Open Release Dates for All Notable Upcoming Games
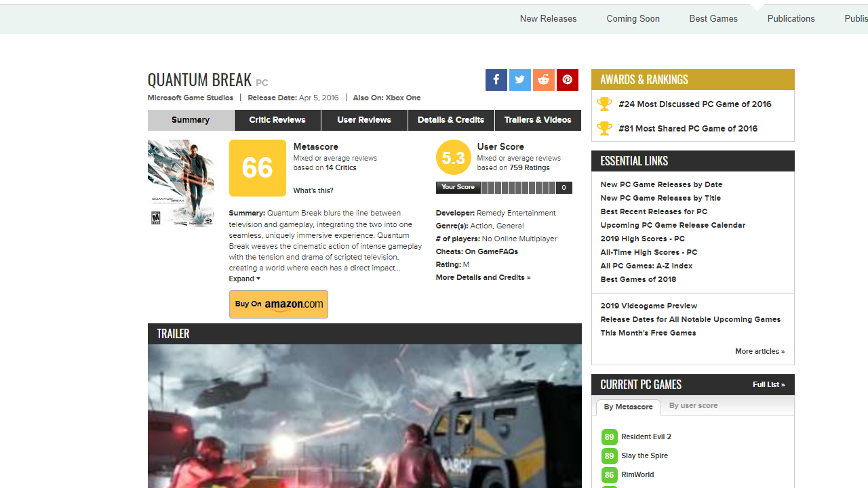The width and height of the screenshot is (868, 488). click(x=690, y=319)
